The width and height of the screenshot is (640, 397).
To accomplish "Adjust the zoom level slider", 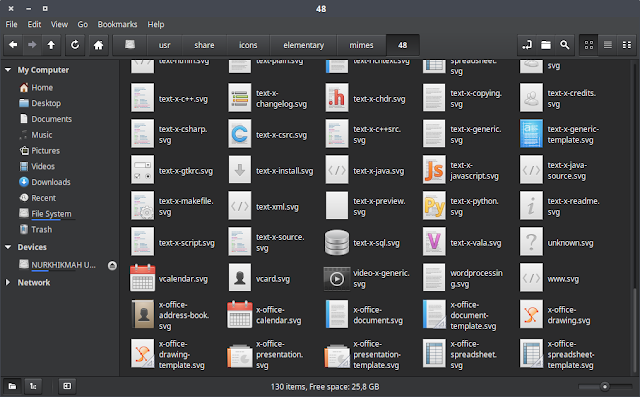I will tap(605, 386).
